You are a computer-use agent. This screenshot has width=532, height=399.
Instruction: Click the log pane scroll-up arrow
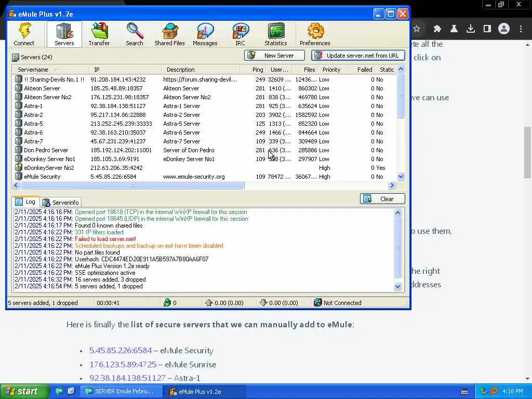point(398,212)
